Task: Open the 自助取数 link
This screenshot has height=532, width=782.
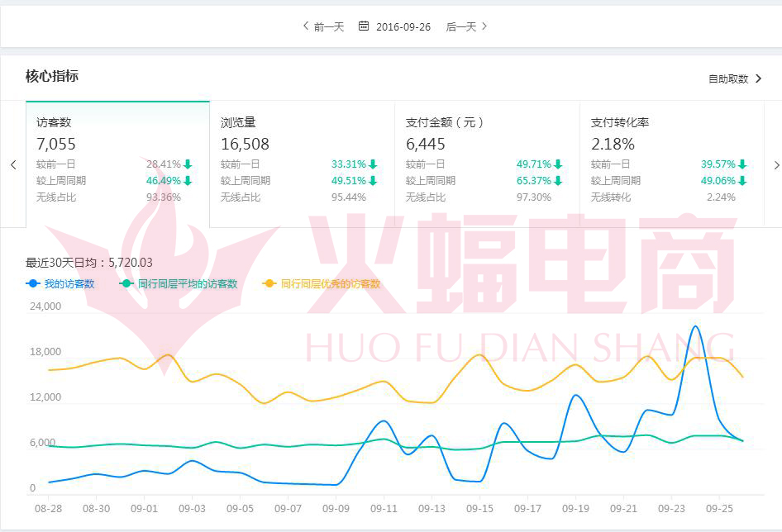Action: [x=735, y=78]
